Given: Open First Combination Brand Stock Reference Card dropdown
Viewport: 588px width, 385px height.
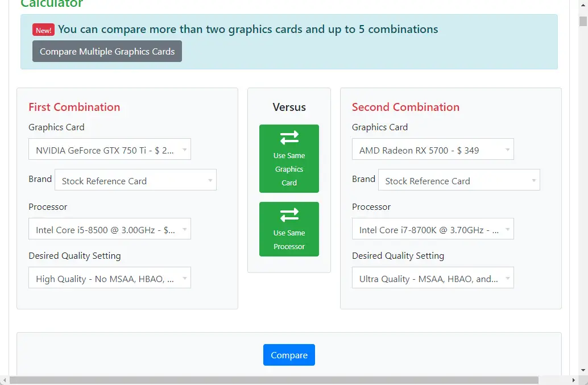Looking at the screenshot, I should (x=135, y=180).
